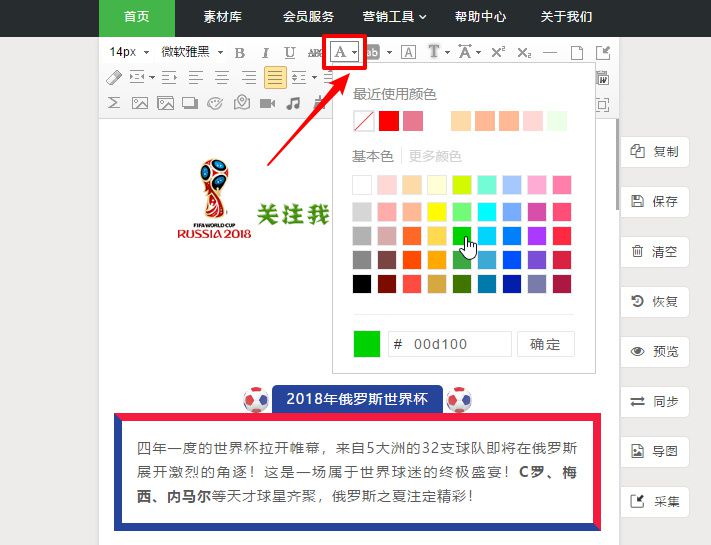Image resolution: width=711 pixels, height=545 pixels.
Task: Click the 清空 button
Action: 655,252
